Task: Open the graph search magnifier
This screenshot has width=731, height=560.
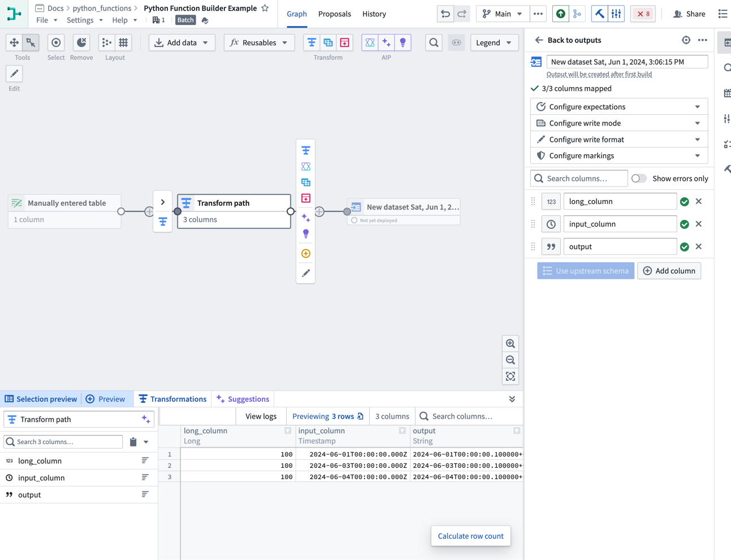Action: (x=434, y=42)
